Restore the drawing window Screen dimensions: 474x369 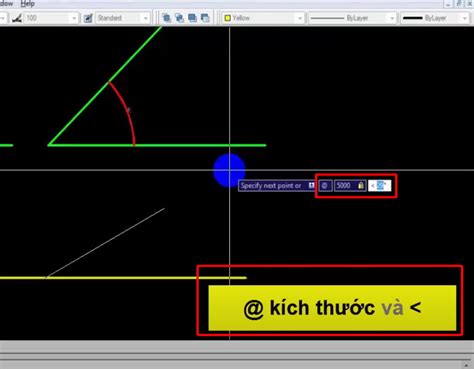coord(459,4)
